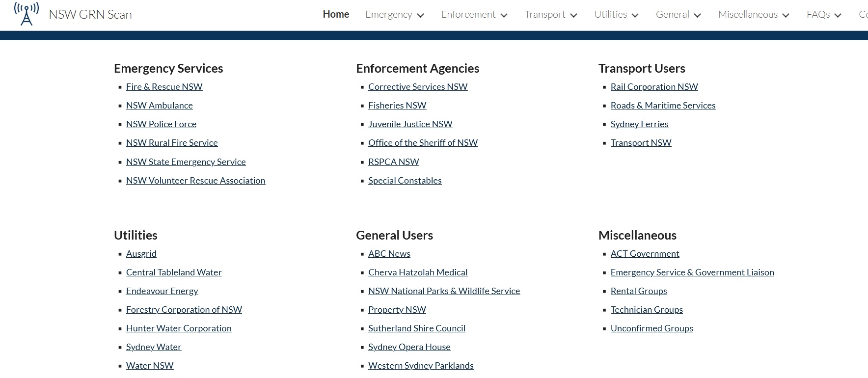Open the Utilities menu
868x378 pixels.
pos(610,14)
